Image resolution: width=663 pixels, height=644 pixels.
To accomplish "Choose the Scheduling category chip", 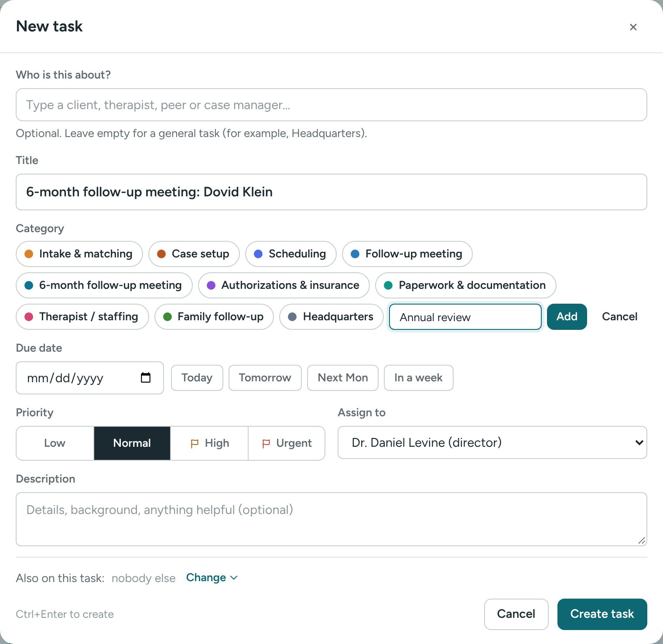I will click(290, 254).
